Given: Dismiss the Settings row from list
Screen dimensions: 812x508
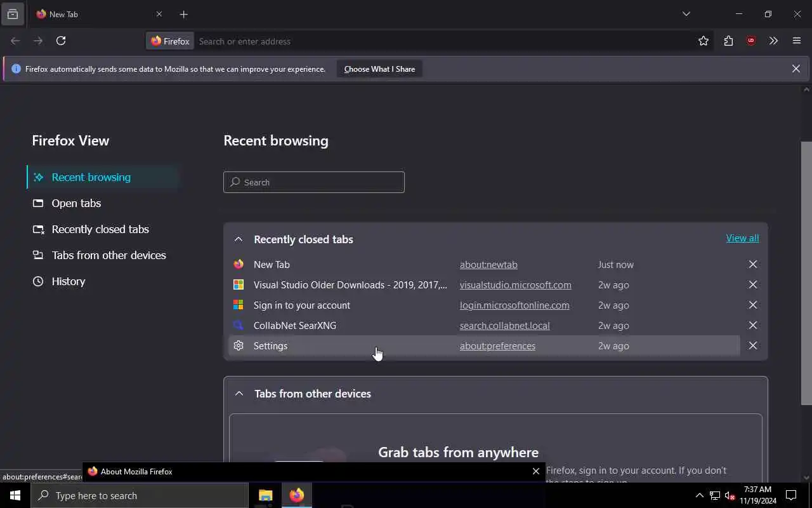Looking at the screenshot, I should [752, 345].
